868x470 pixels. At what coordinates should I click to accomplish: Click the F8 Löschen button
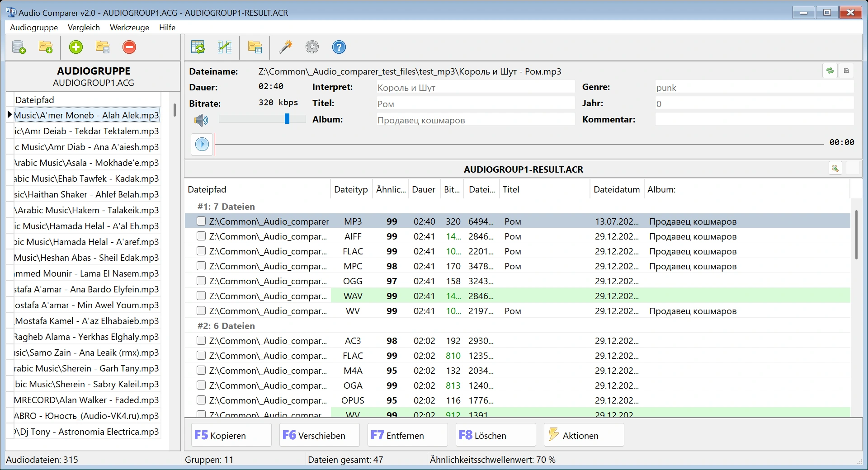pyautogui.click(x=496, y=435)
